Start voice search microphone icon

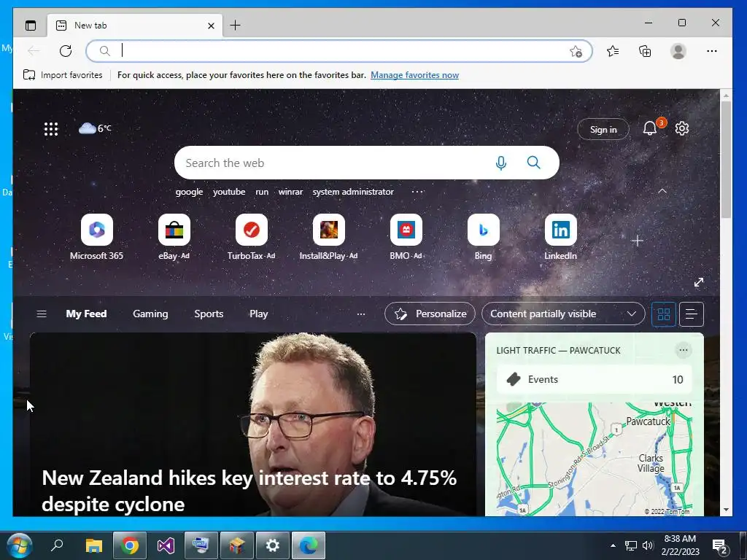coord(500,163)
